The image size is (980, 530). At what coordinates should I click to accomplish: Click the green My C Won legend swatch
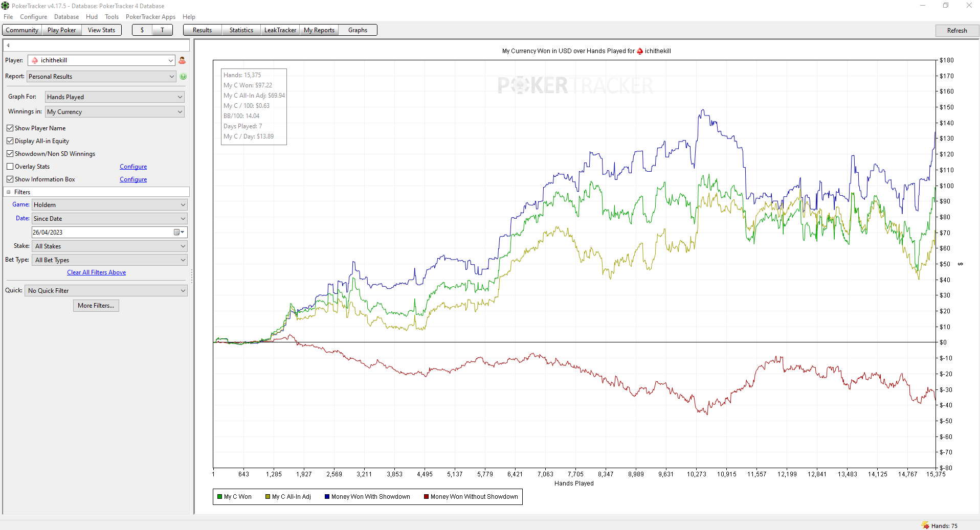(x=220, y=496)
